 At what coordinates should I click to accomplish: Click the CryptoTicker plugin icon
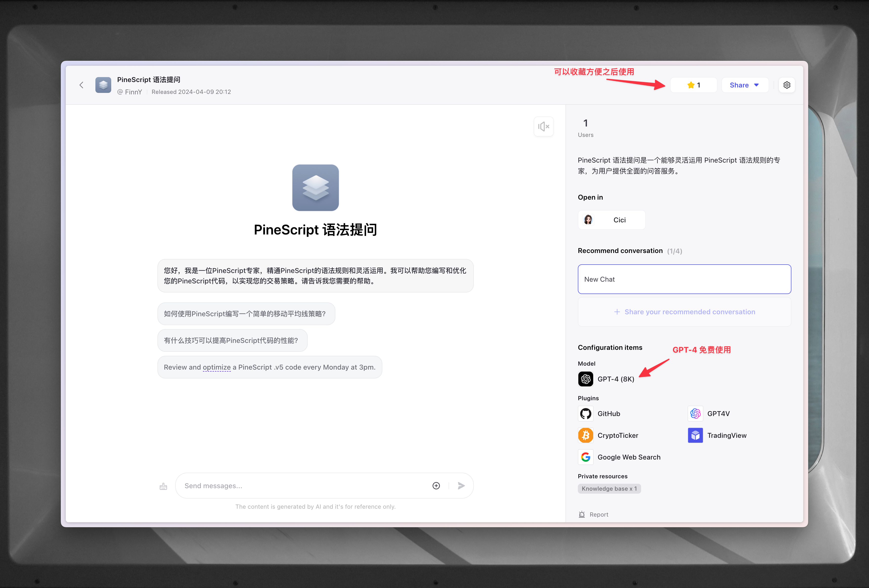pos(586,435)
